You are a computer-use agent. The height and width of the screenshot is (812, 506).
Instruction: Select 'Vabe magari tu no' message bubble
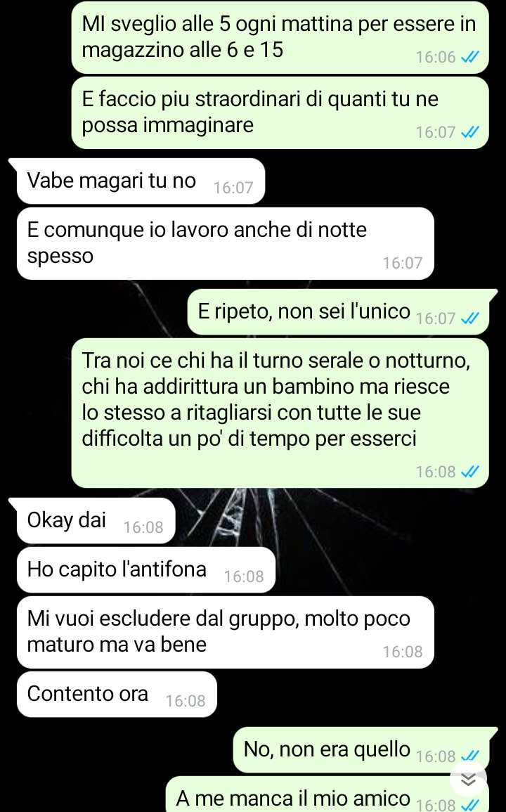[141, 181]
